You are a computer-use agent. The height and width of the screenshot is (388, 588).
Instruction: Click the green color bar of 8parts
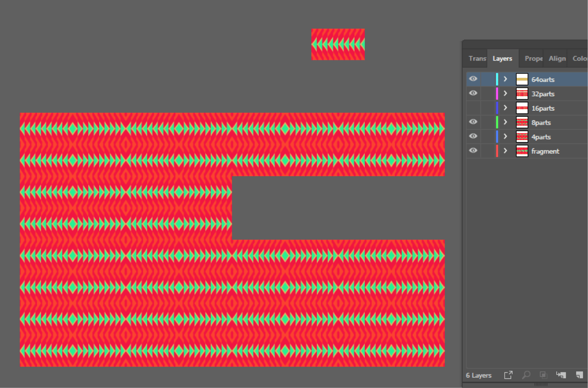click(497, 122)
